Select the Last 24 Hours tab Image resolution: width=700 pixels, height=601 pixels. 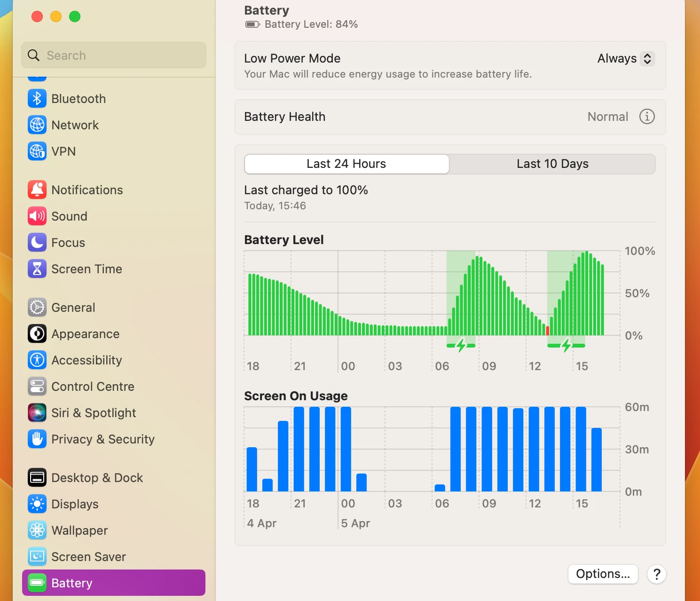[x=346, y=164]
